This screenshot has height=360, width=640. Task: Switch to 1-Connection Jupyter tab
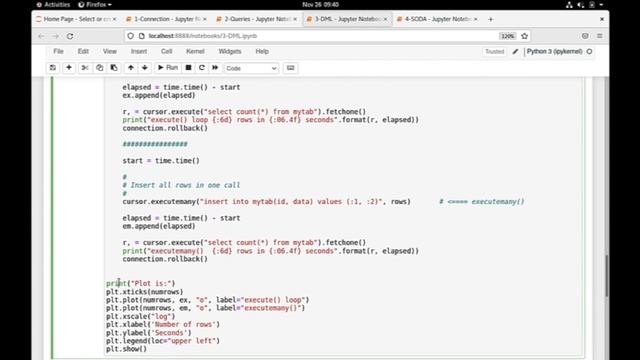coord(167,19)
